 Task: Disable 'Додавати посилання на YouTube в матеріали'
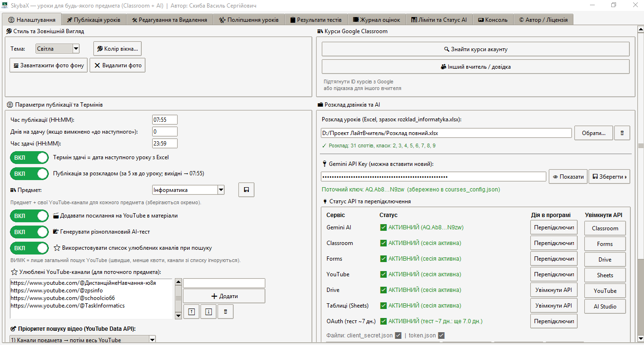tap(29, 216)
